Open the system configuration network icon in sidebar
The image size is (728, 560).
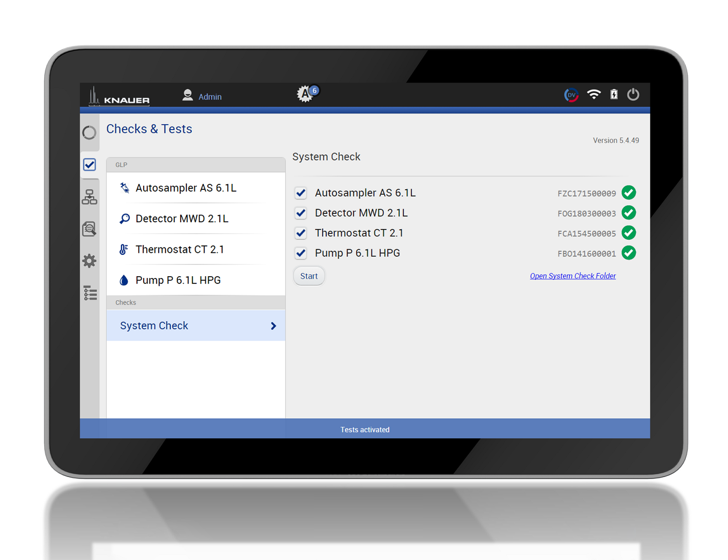[89, 197]
